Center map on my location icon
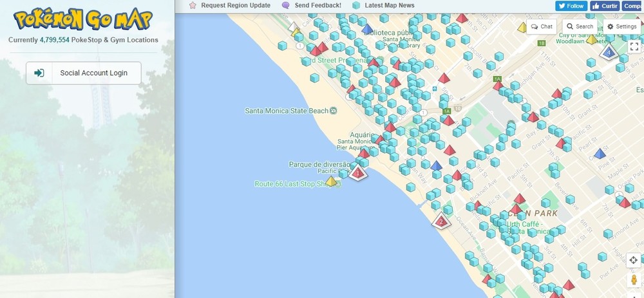The image size is (644, 298). click(x=633, y=260)
